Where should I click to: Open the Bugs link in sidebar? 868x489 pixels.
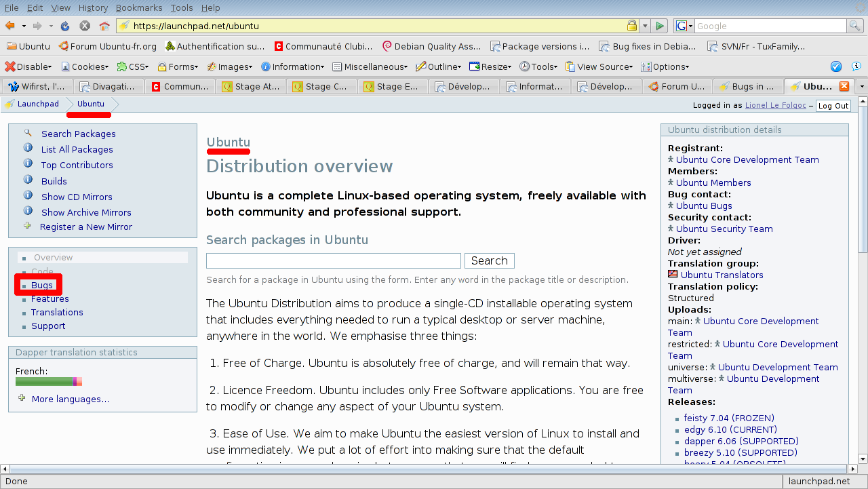(x=42, y=285)
